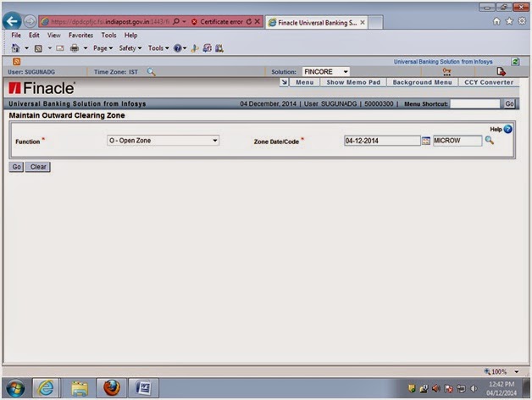The image size is (532, 400).
Task: Click the Menu Shortcut input field
Action: [475, 104]
